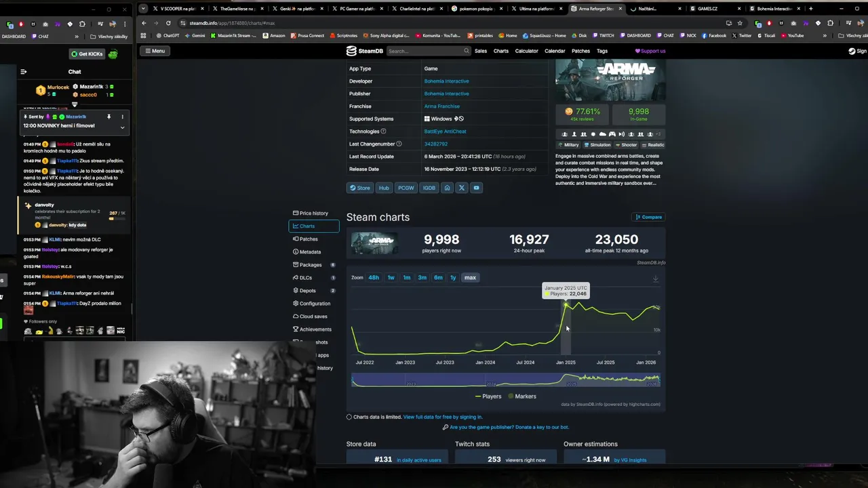
Task: Click the Compare button
Action: click(x=648, y=217)
